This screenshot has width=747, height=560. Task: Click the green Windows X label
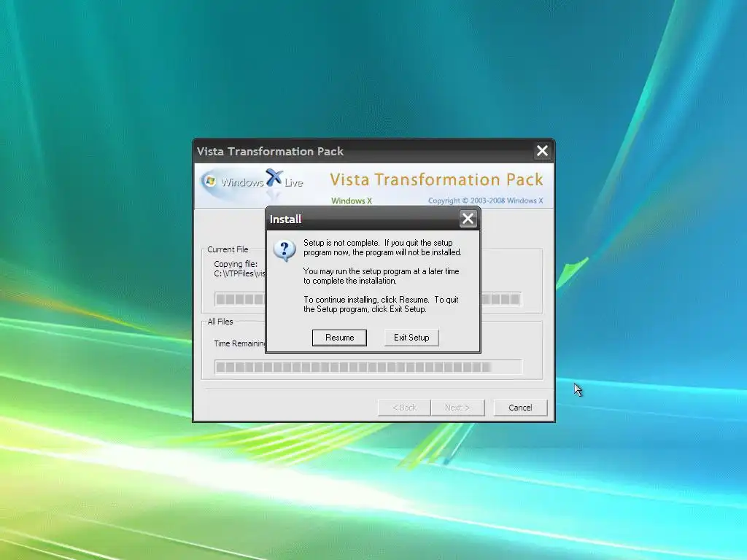pos(352,201)
